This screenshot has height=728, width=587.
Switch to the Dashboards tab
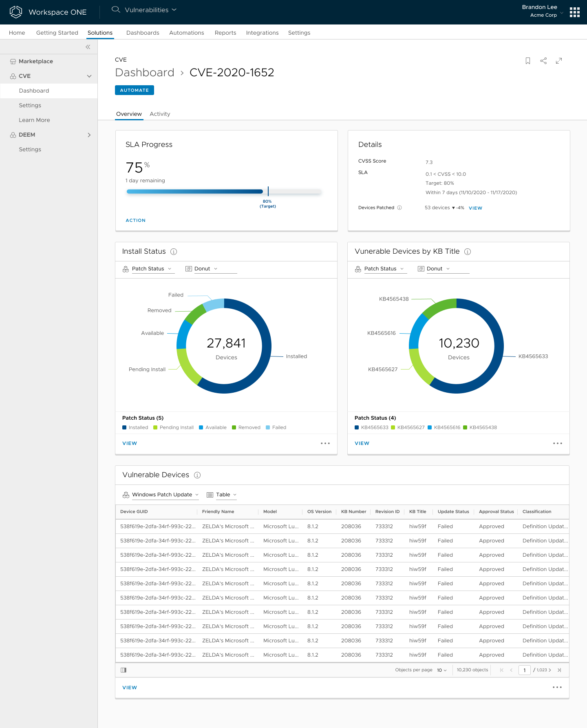click(x=143, y=33)
